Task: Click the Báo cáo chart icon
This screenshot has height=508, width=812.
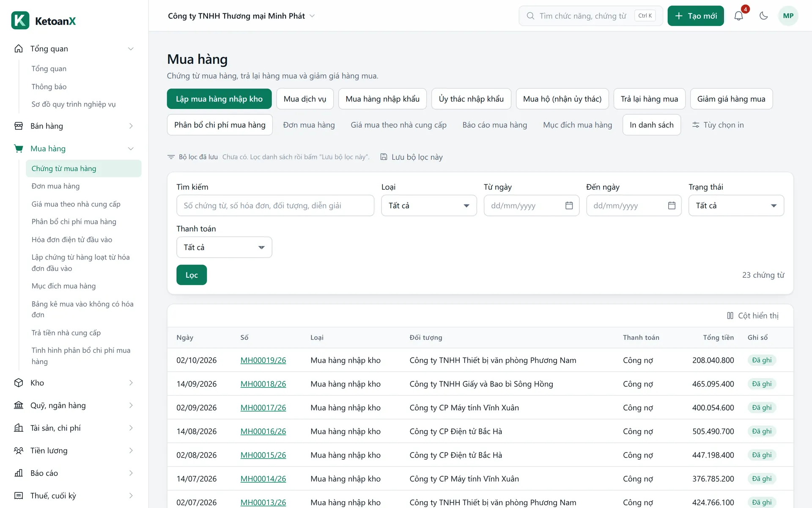Action: pyautogui.click(x=19, y=473)
